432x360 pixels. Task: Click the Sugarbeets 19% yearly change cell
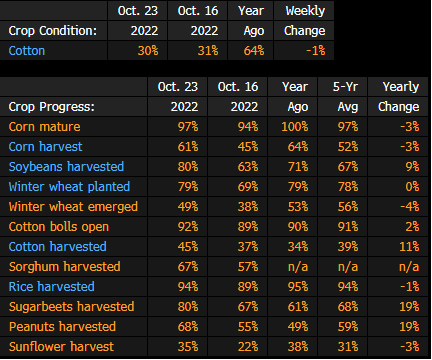pyautogui.click(x=409, y=307)
